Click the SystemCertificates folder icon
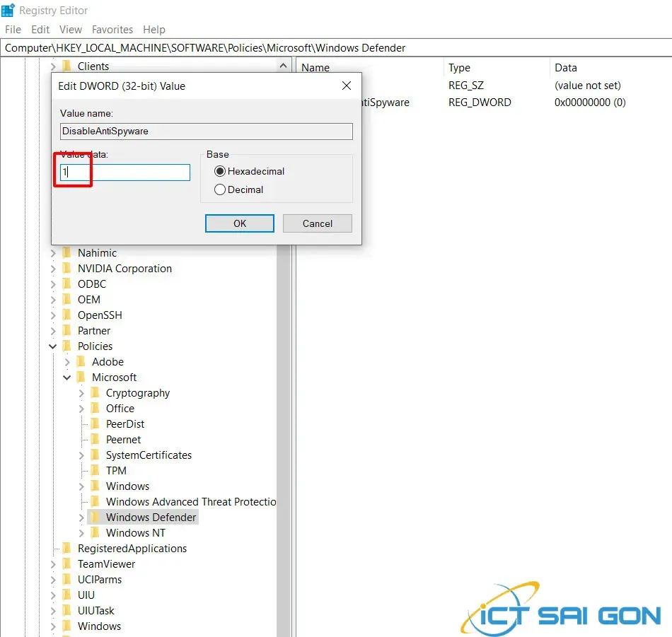 coord(95,455)
